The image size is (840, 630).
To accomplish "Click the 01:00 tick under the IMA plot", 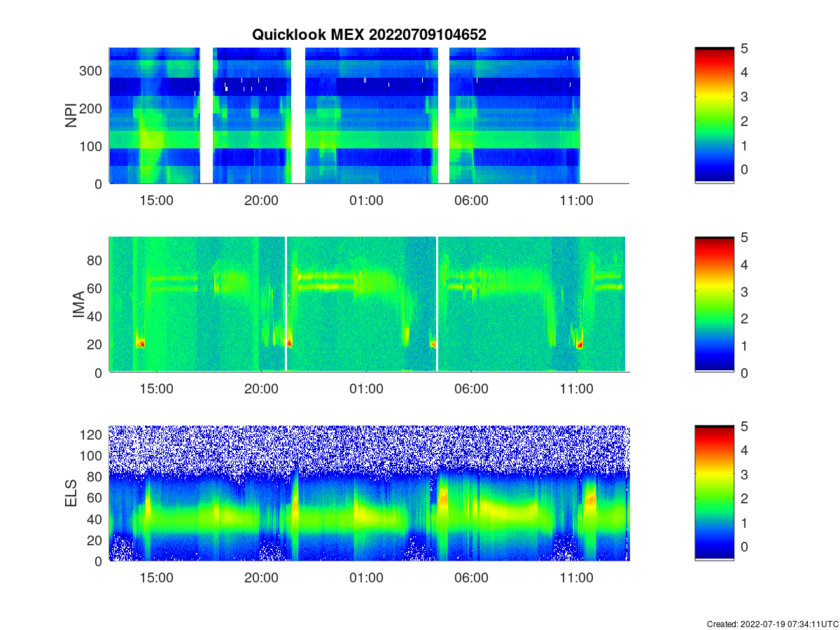I will 367,389.
